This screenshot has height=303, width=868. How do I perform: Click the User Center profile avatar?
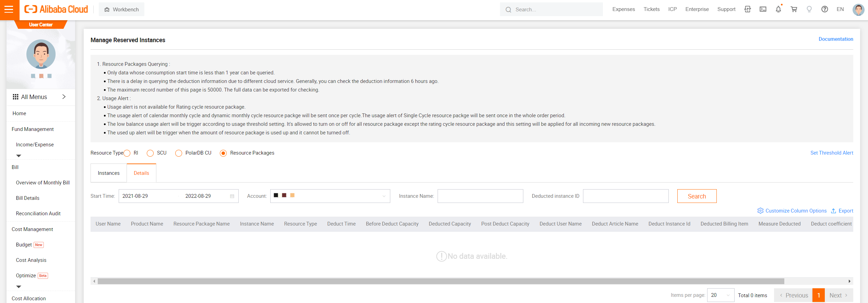coord(41,54)
